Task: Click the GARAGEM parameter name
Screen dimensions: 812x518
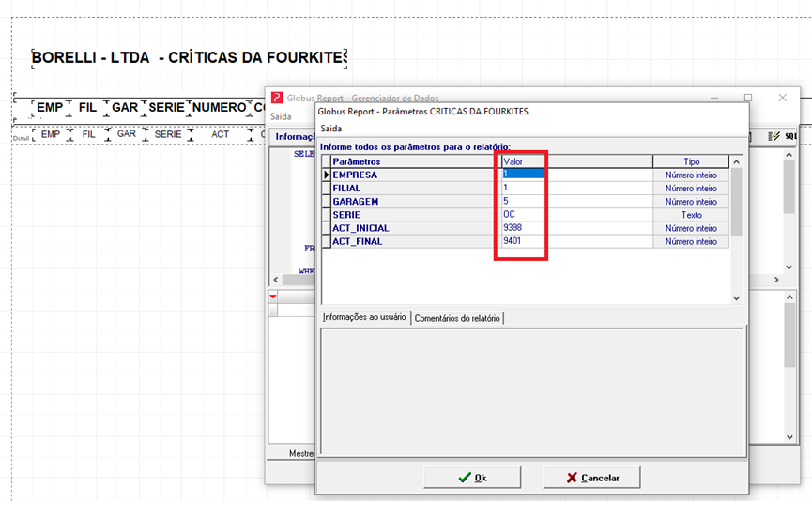Action: pos(355,202)
